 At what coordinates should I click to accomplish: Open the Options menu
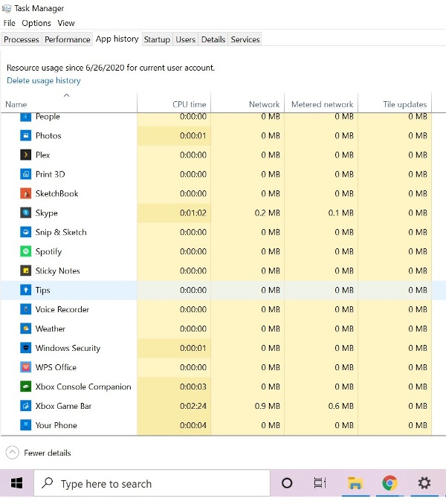pyautogui.click(x=36, y=23)
